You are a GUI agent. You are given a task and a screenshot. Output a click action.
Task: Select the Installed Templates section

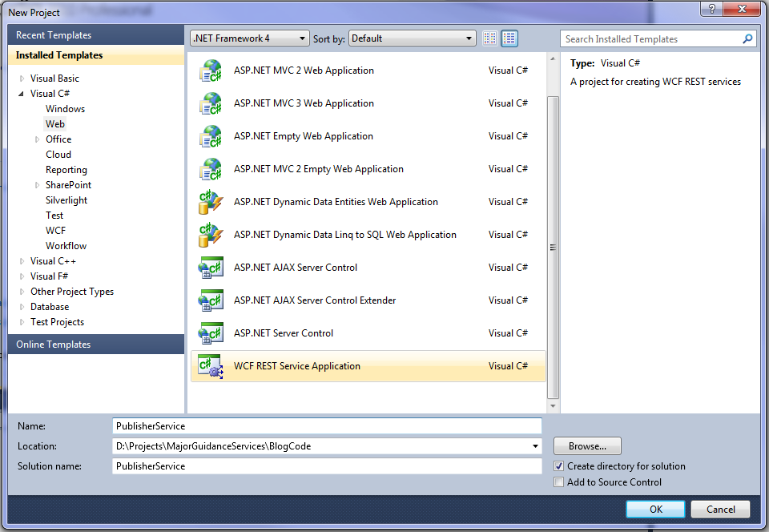pyautogui.click(x=96, y=55)
